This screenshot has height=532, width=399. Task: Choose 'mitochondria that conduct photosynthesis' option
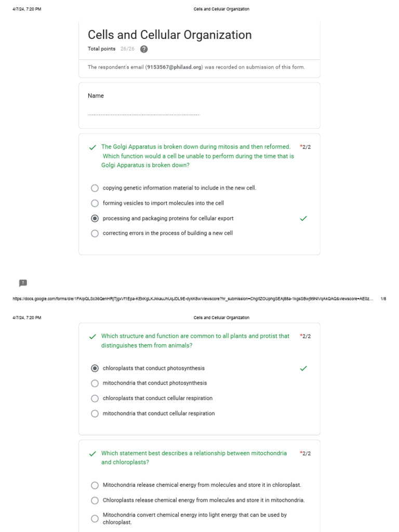point(95,383)
